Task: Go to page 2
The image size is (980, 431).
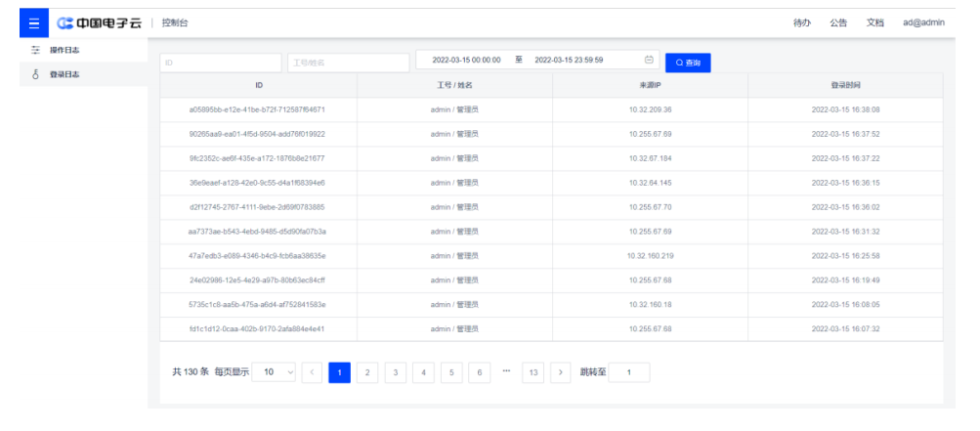Action: 367,372
